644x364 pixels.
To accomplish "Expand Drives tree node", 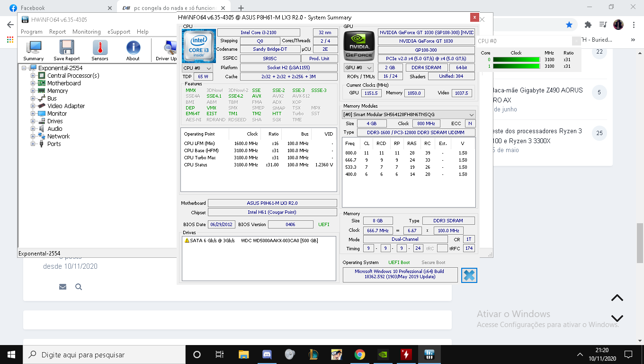I will (x=33, y=121).
